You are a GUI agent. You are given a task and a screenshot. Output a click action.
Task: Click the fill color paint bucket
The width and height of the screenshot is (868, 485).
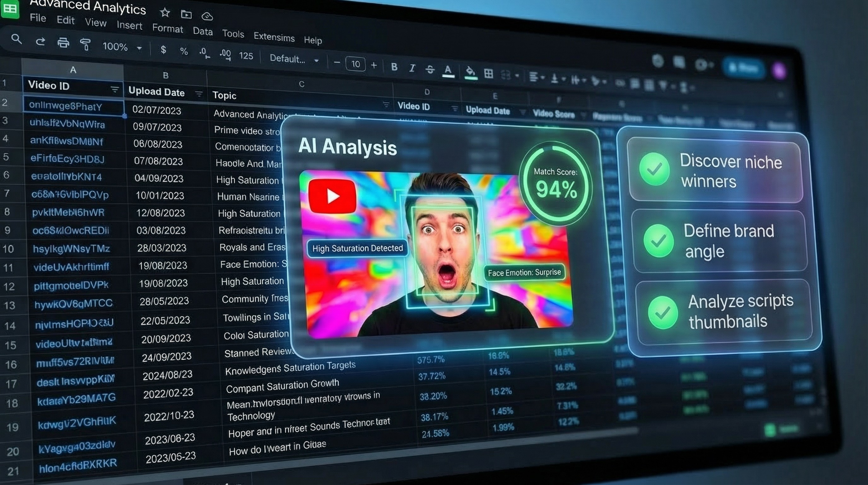point(470,71)
